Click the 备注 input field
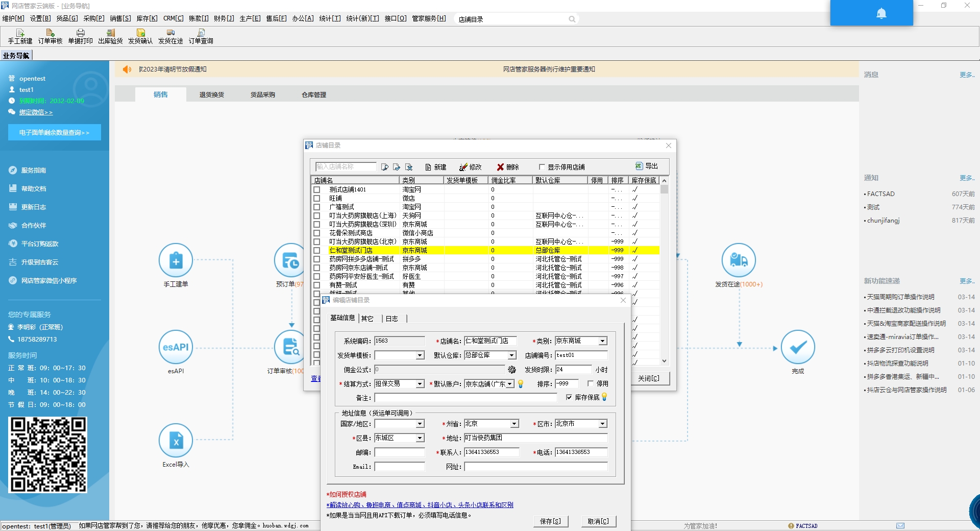 pyautogui.click(x=465, y=398)
